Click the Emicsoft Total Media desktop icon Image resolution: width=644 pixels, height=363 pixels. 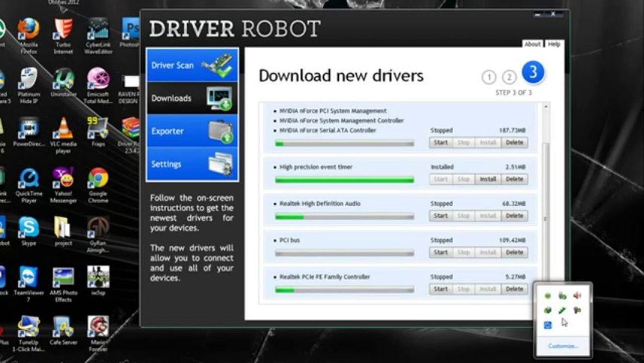pyautogui.click(x=98, y=85)
